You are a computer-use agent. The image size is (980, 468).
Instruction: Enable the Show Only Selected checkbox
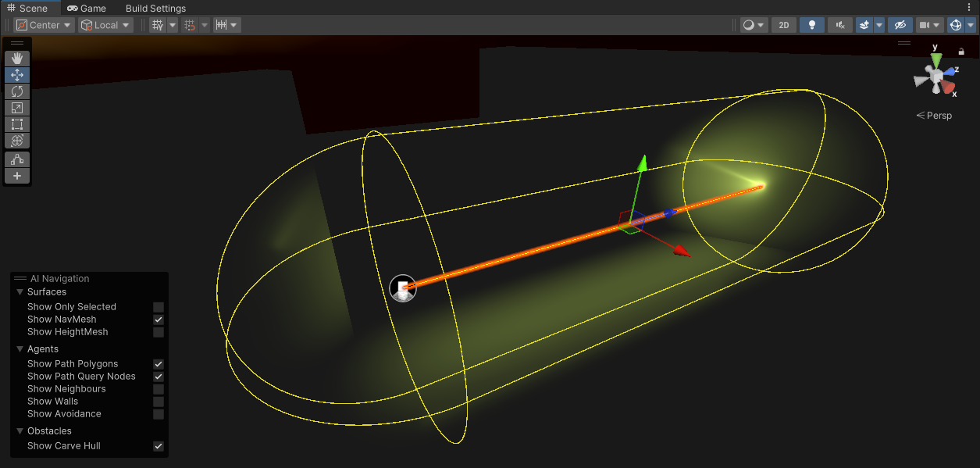click(x=159, y=306)
